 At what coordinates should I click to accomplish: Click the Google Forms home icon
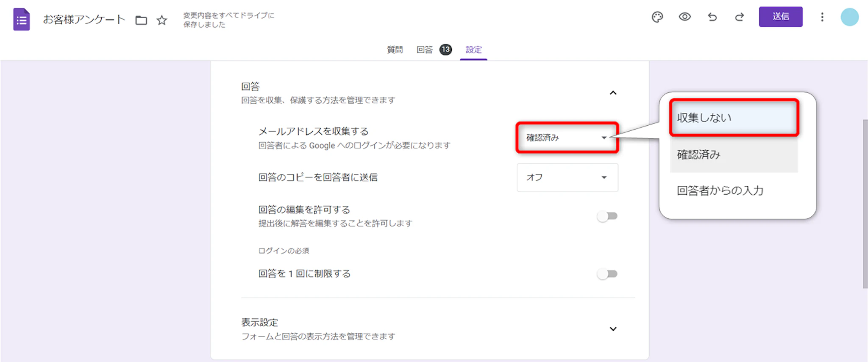21,19
